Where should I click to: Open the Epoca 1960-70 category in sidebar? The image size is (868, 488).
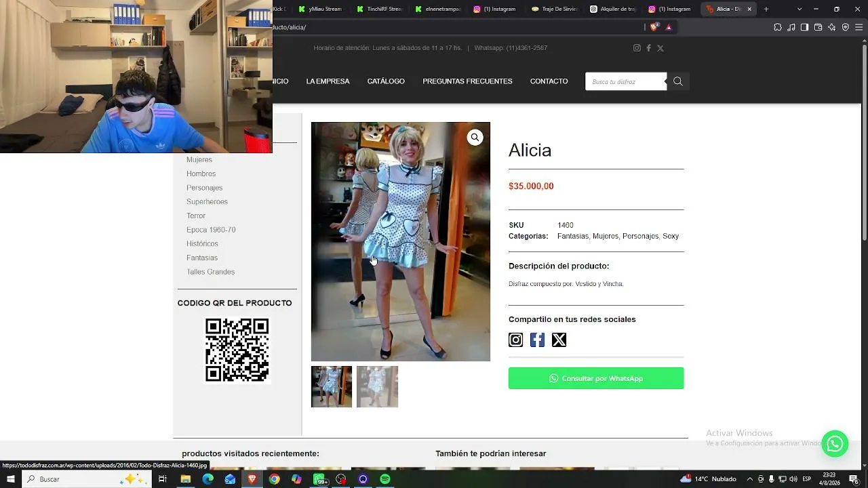[211, 230]
